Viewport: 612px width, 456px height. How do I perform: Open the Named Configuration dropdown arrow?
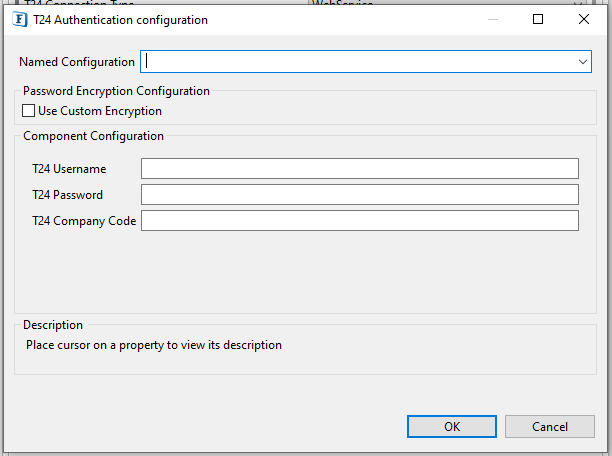coord(582,62)
